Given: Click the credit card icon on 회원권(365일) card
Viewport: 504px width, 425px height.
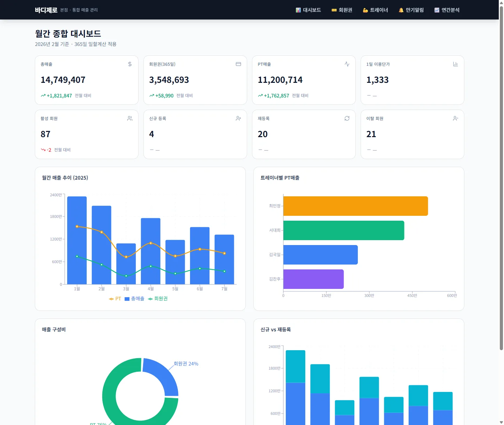Looking at the screenshot, I should (x=238, y=64).
